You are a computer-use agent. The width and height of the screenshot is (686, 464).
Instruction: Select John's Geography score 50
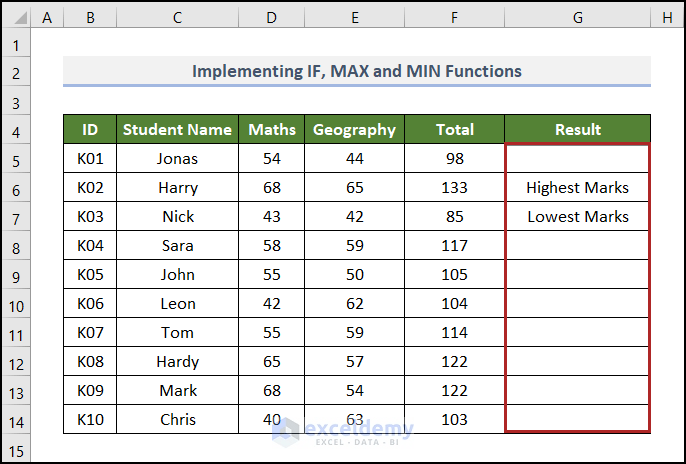355,274
